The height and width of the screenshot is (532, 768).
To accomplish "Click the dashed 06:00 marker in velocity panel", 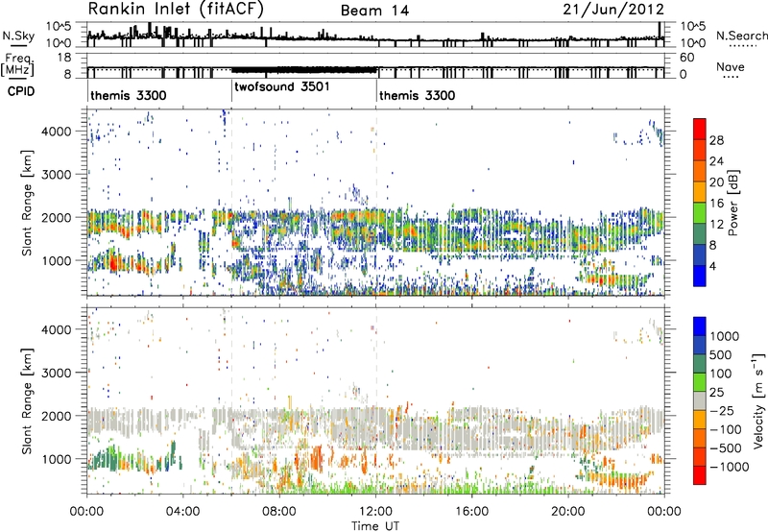I will (231, 400).
